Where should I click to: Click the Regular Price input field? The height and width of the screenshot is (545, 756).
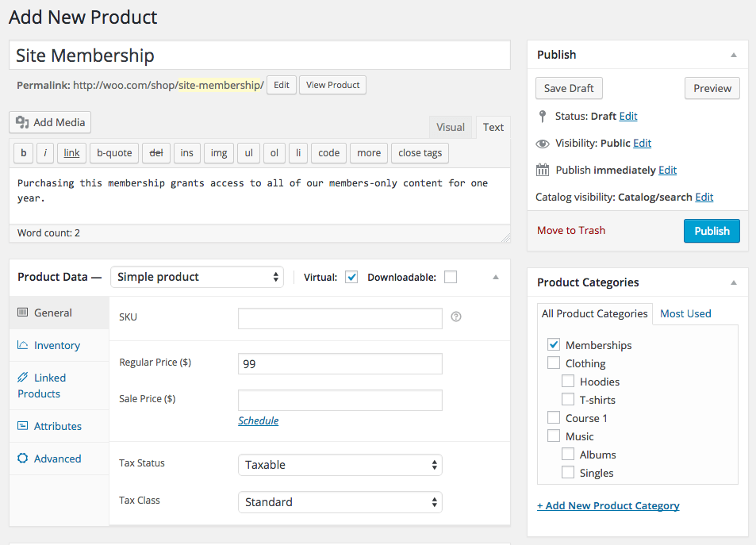coord(340,363)
